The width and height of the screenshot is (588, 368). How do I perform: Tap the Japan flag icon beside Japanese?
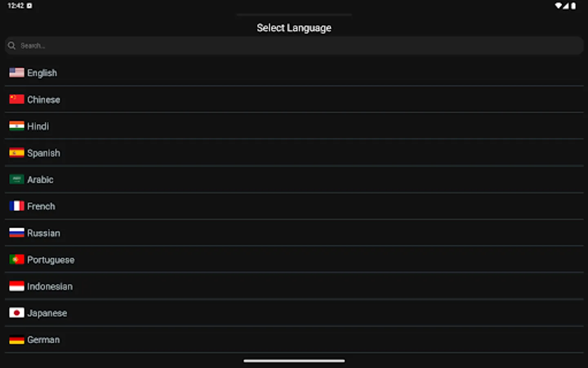coord(16,313)
